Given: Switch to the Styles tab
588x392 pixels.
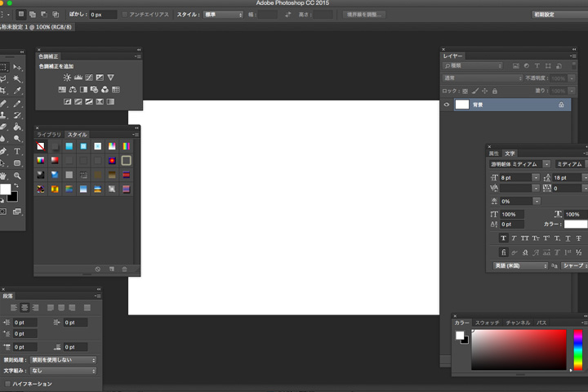Looking at the screenshot, I should (78, 134).
